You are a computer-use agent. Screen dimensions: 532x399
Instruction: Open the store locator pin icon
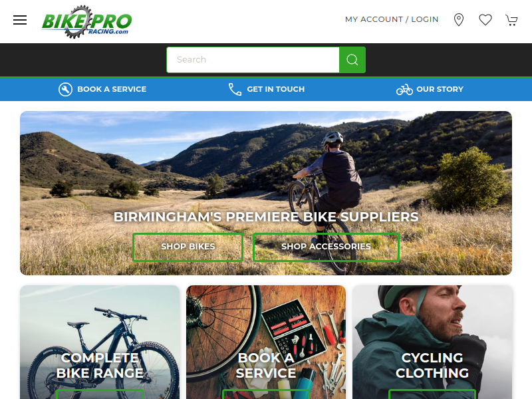click(x=459, y=20)
